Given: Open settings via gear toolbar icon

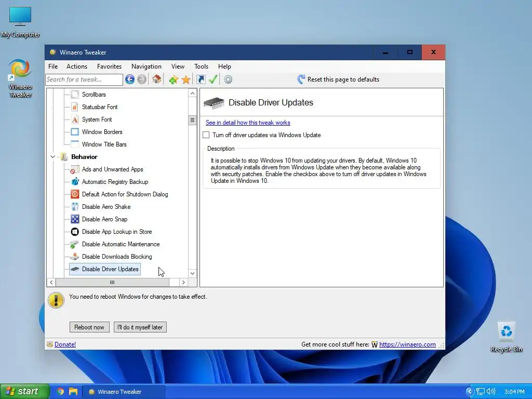Looking at the screenshot, I should click(228, 79).
